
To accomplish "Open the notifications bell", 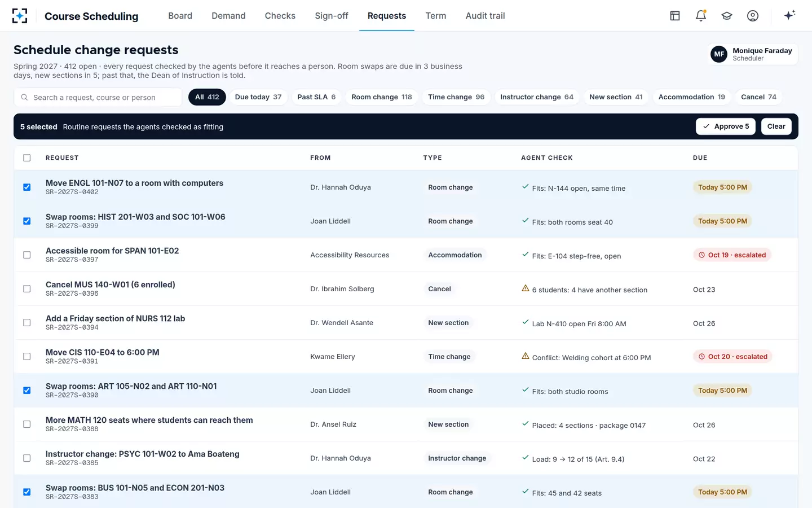I will [x=701, y=16].
